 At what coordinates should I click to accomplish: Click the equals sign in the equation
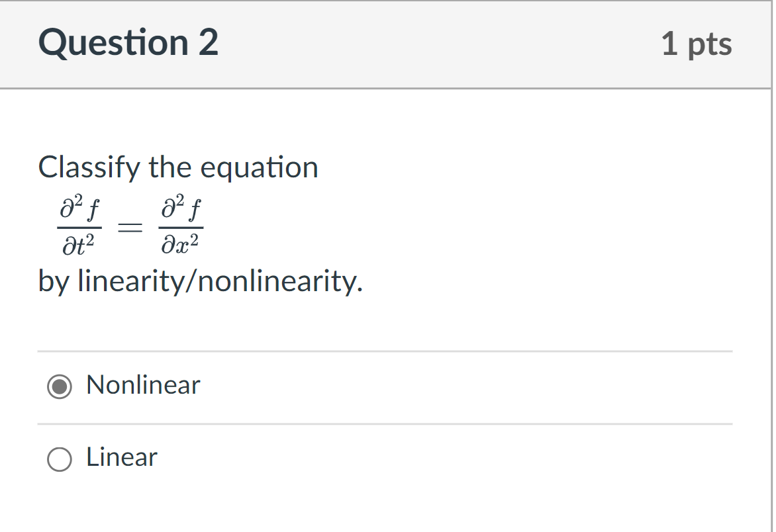point(129,226)
